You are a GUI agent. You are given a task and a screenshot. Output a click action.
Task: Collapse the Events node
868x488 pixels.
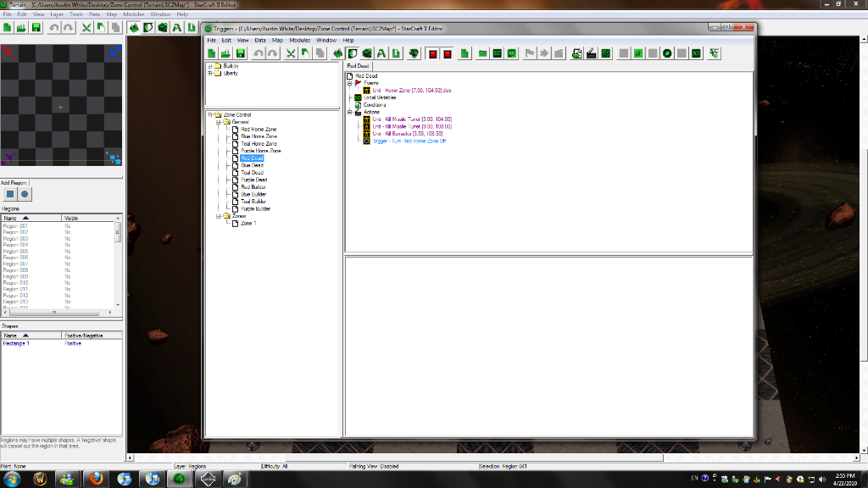click(x=350, y=83)
